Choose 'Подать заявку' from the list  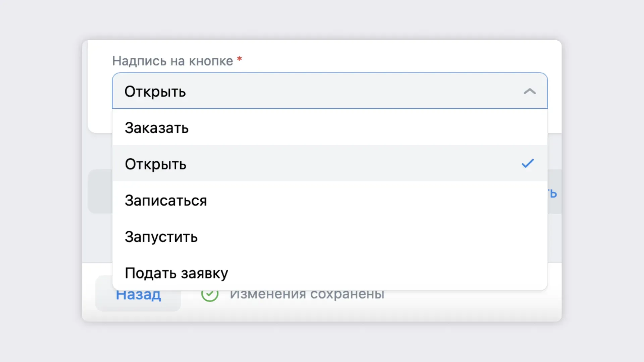(x=330, y=273)
